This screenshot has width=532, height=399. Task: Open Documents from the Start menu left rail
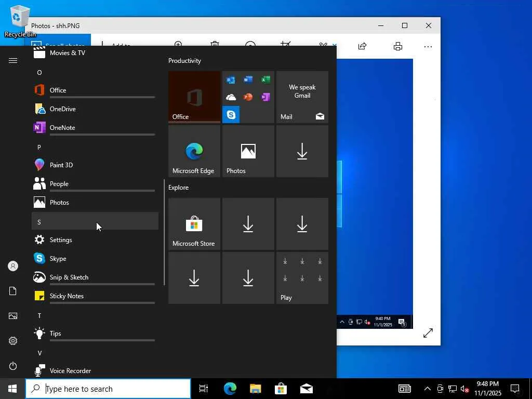pos(13,291)
